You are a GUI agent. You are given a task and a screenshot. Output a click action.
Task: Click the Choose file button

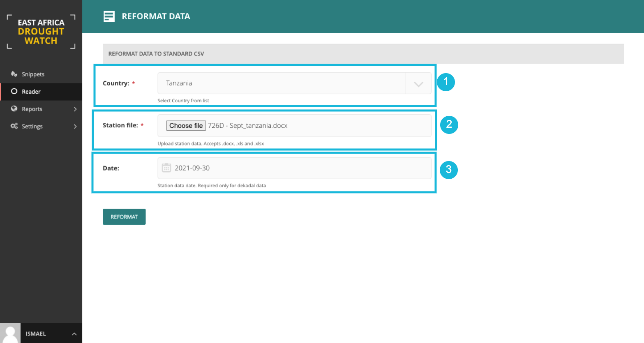tap(186, 126)
